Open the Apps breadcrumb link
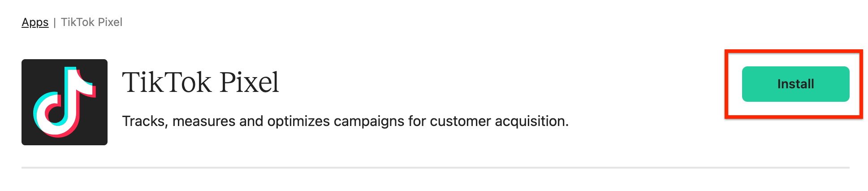 pos(35,22)
